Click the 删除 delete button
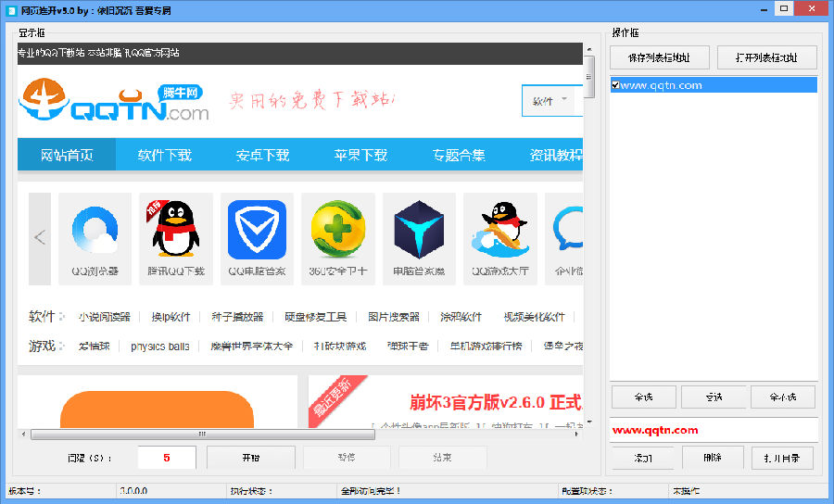834x504 pixels. point(713,458)
